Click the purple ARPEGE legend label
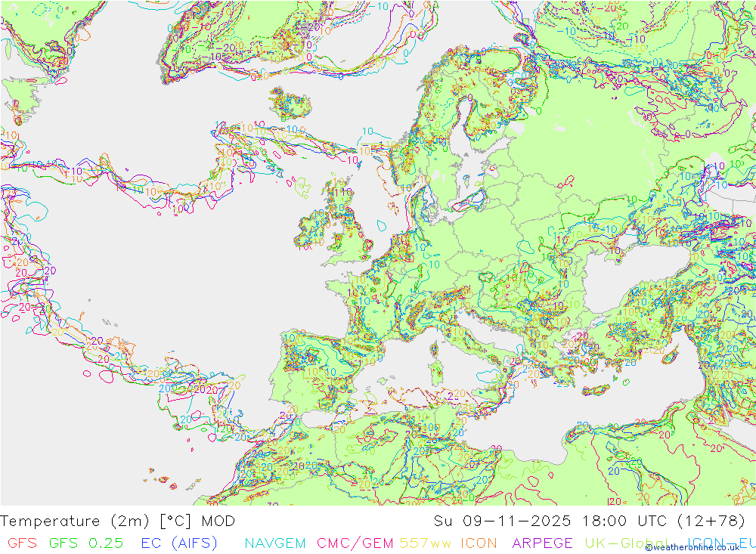 542,543
